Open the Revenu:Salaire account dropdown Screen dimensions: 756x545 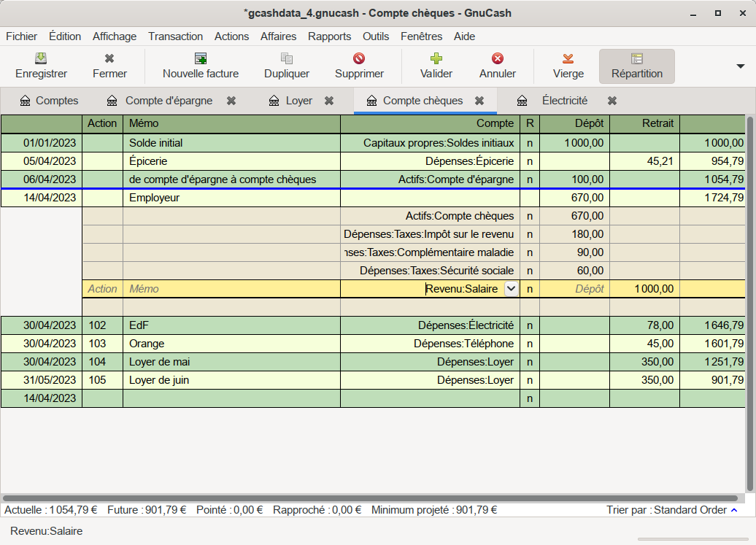point(512,289)
